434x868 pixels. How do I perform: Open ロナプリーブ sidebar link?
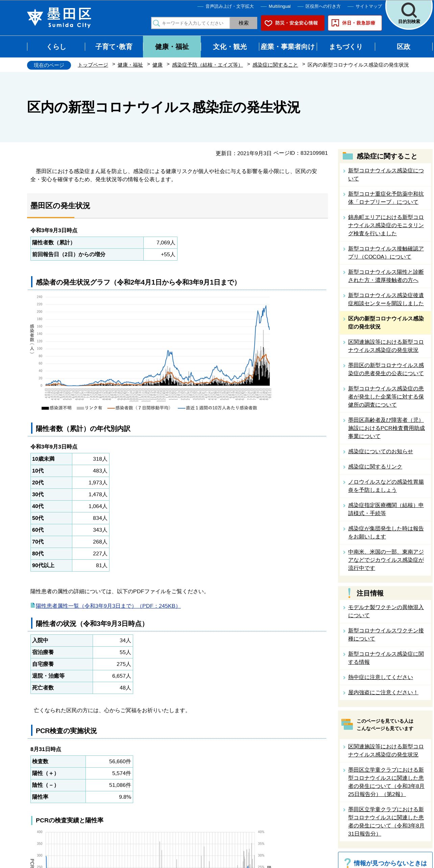point(386,198)
